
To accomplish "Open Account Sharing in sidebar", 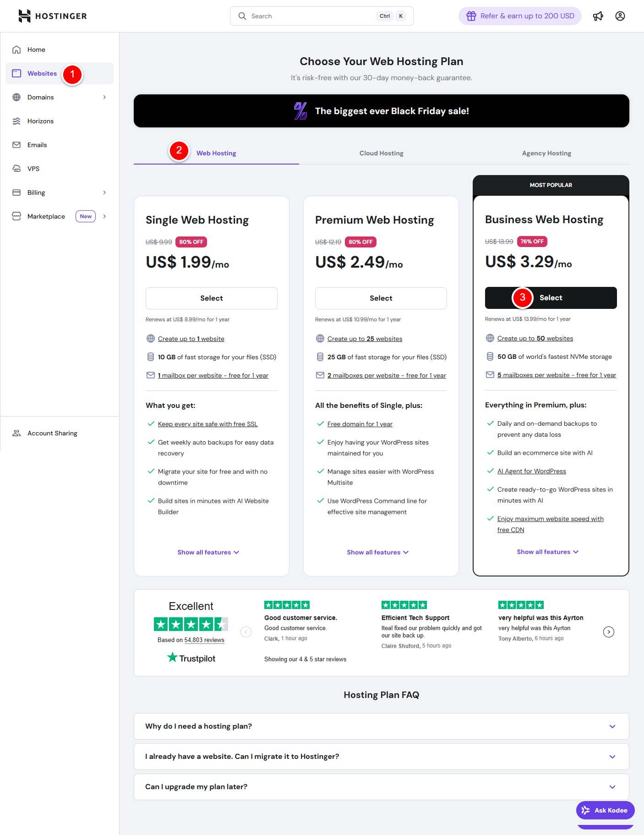I will (x=52, y=433).
